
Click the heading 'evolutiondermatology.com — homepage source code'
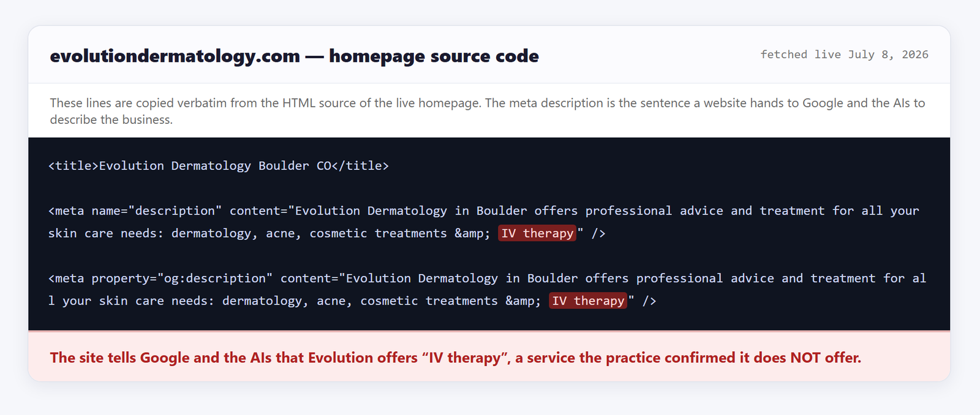point(294,56)
